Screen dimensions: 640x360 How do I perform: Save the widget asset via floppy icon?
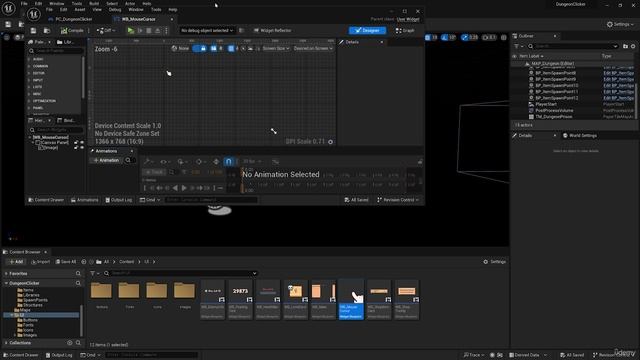tap(33, 31)
